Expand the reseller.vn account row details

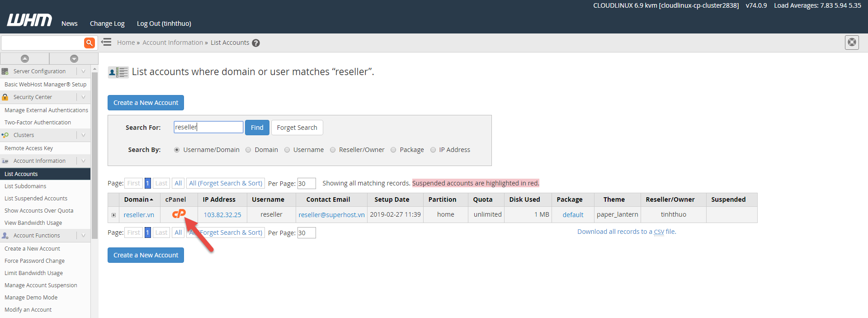pos(113,215)
